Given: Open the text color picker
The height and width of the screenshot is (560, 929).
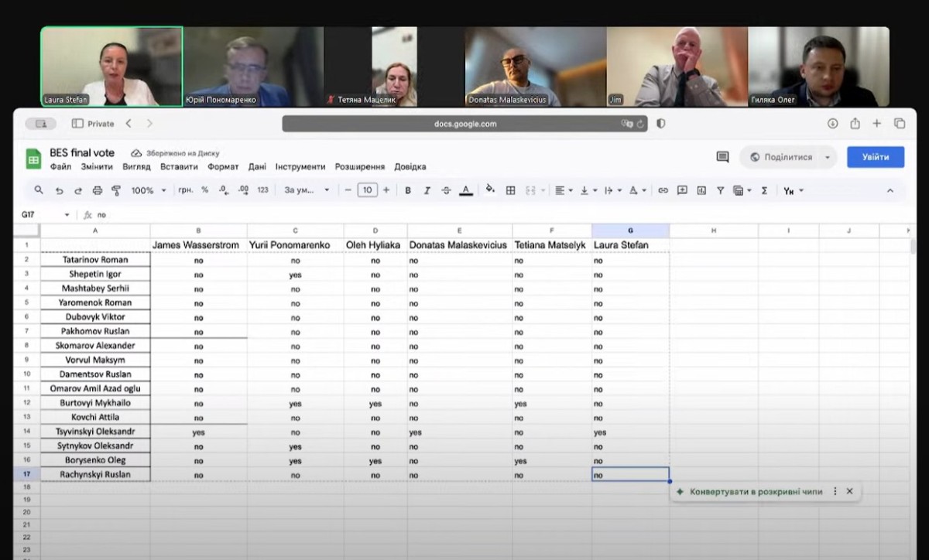Looking at the screenshot, I should [x=465, y=190].
